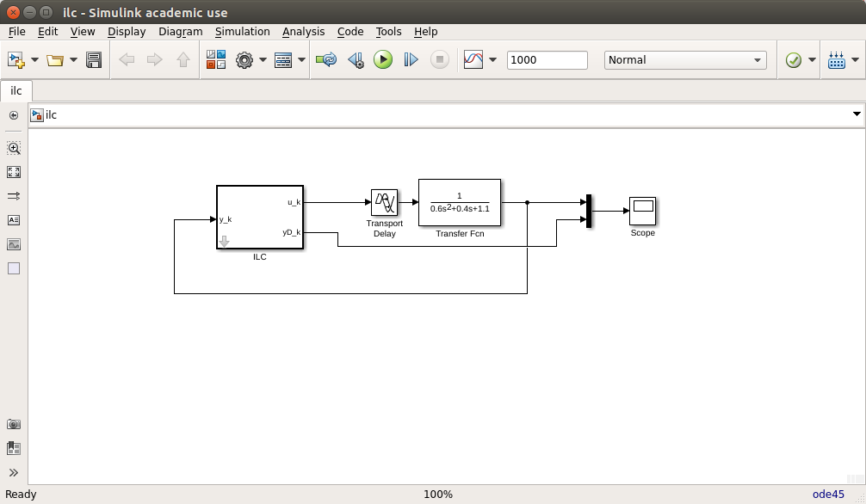Click the ilc breadcrumb in the address bar
Image resolution: width=866 pixels, height=504 pixels.
pyautogui.click(x=51, y=115)
